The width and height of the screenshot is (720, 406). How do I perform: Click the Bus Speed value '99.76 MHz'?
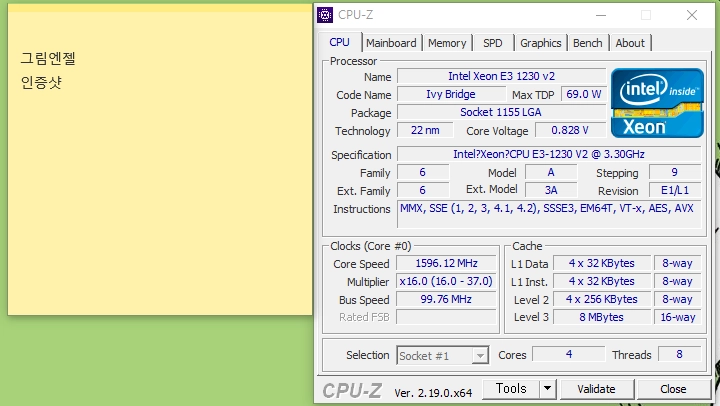point(446,299)
